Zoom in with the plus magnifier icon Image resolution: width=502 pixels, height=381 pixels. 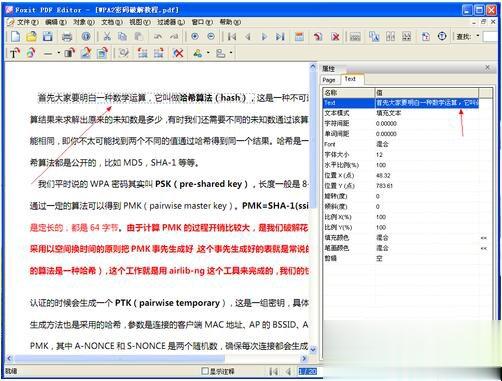[x=195, y=36]
